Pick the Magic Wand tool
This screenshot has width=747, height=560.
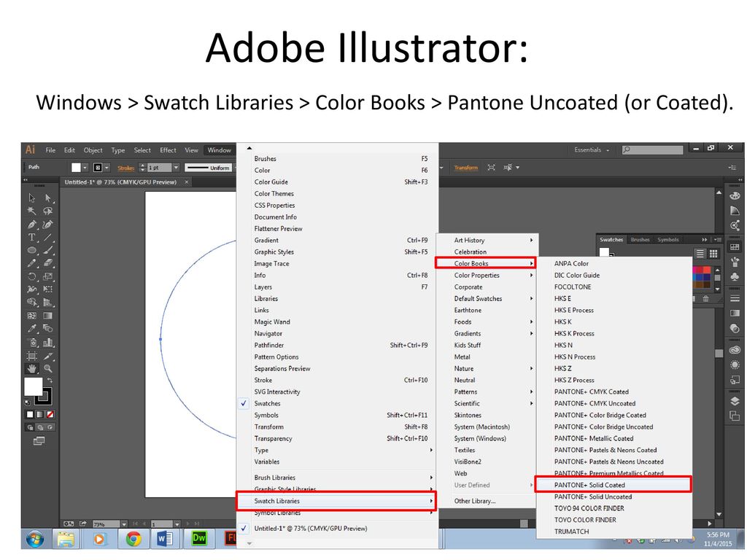point(32,211)
